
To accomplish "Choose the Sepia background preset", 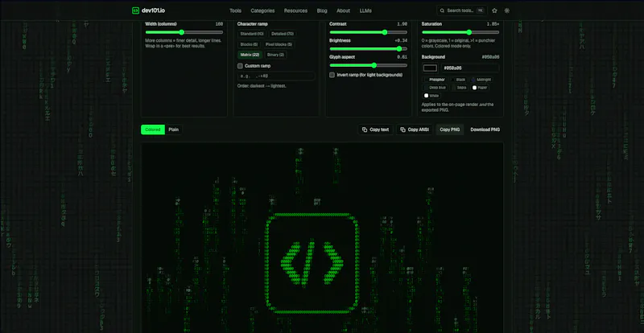I will pos(460,88).
